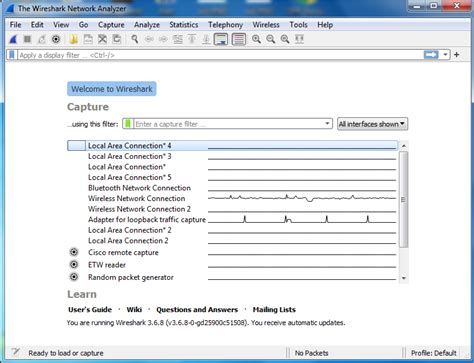Screen dimensions: 474x363
Task: Select Local Area Connection 2 interface
Action: click(x=232, y=241)
